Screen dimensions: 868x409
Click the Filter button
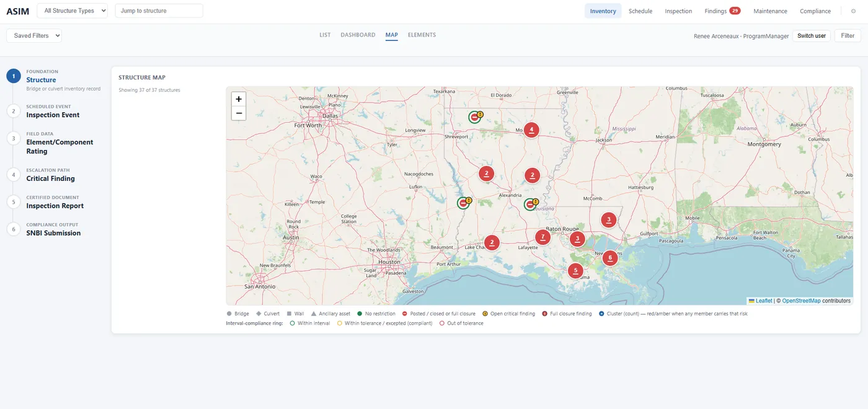848,36
